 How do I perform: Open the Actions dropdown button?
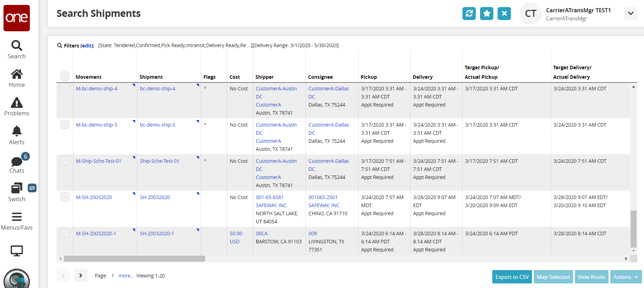coord(625,277)
